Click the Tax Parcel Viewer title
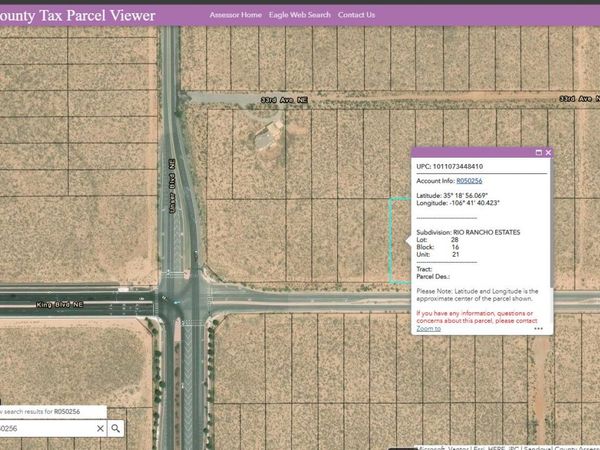Image resolution: width=600 pixels, height=450 pixels. pos(78,15)
